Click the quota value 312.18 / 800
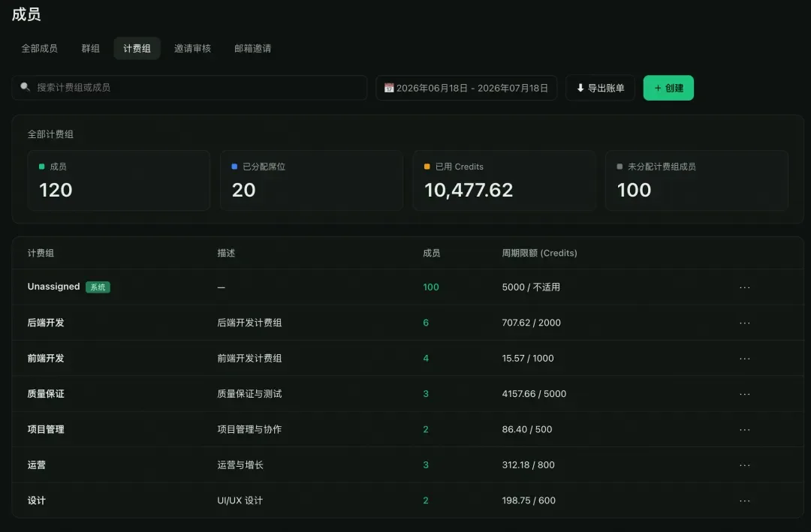This screenshot has width=811, height=532. pyautogui.click(x=528, y=464)
